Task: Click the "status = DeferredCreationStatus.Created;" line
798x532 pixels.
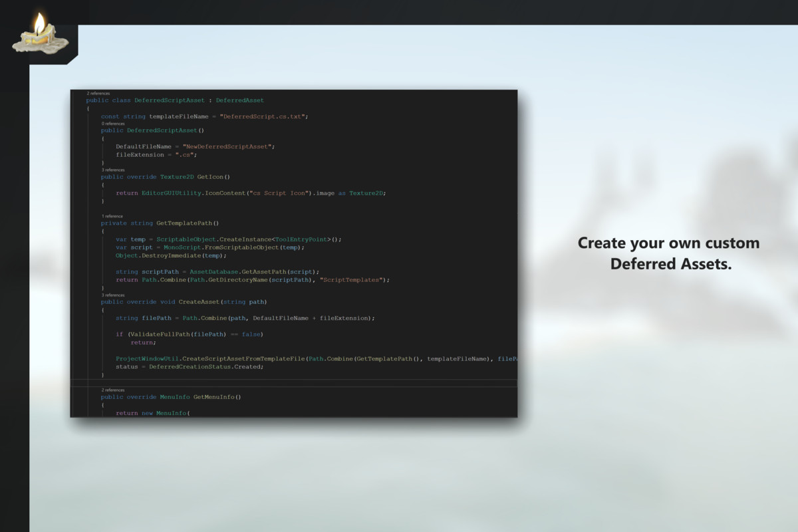Action: coord(190,366)
